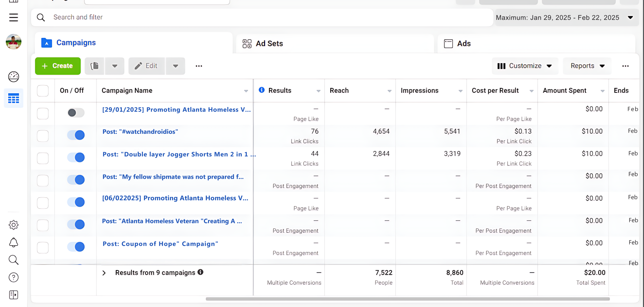
Task: Click the sidebar magnifier search icon
Action: pos(13,260)
